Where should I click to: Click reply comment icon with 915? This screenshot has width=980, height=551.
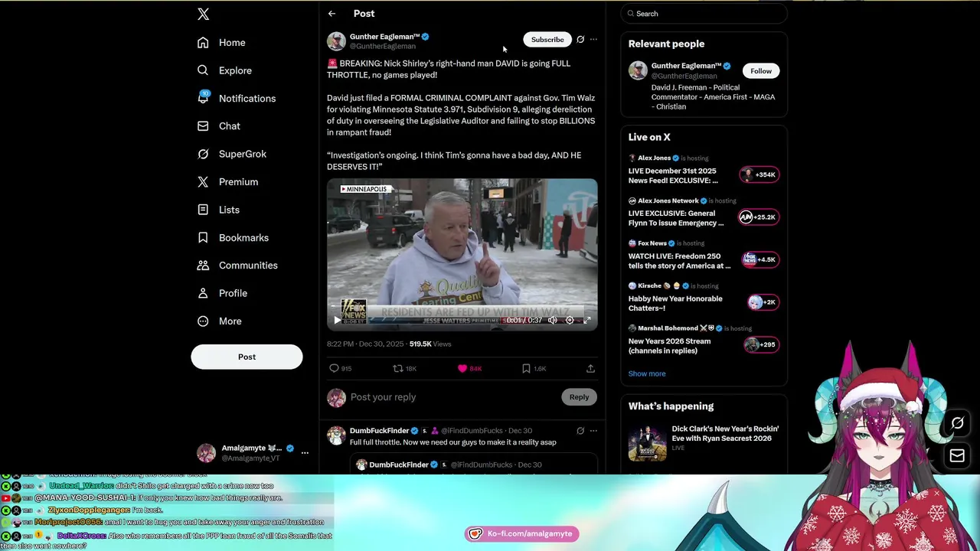pos(340,369)
